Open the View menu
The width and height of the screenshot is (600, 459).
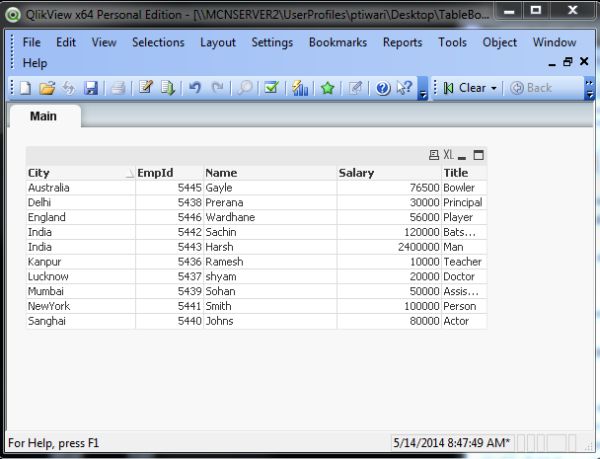104,42
